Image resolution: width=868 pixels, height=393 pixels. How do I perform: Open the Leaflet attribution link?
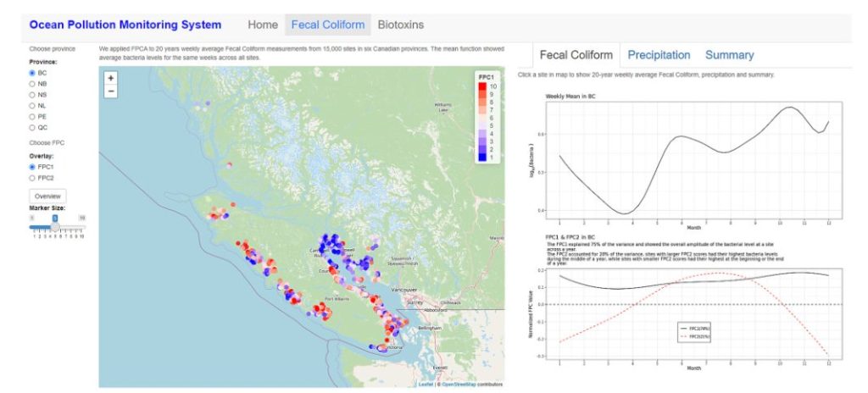pyautogui.click(x=426, y=384)
